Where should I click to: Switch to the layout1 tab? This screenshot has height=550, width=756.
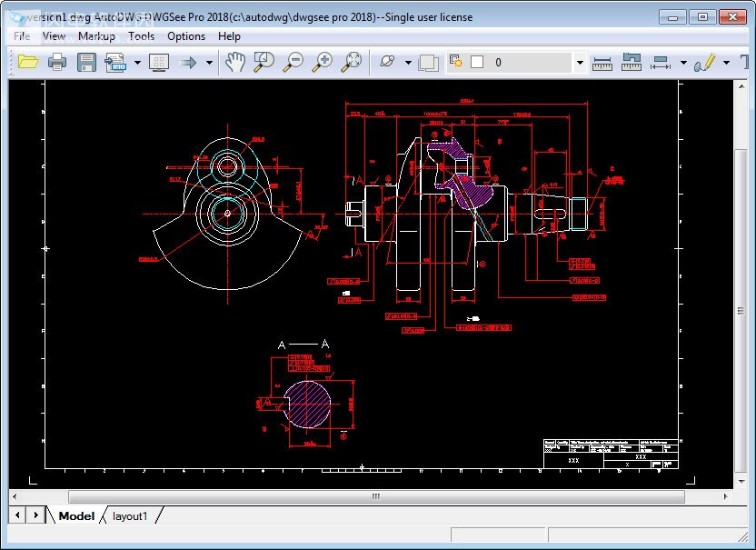click(x=130, y=515)
